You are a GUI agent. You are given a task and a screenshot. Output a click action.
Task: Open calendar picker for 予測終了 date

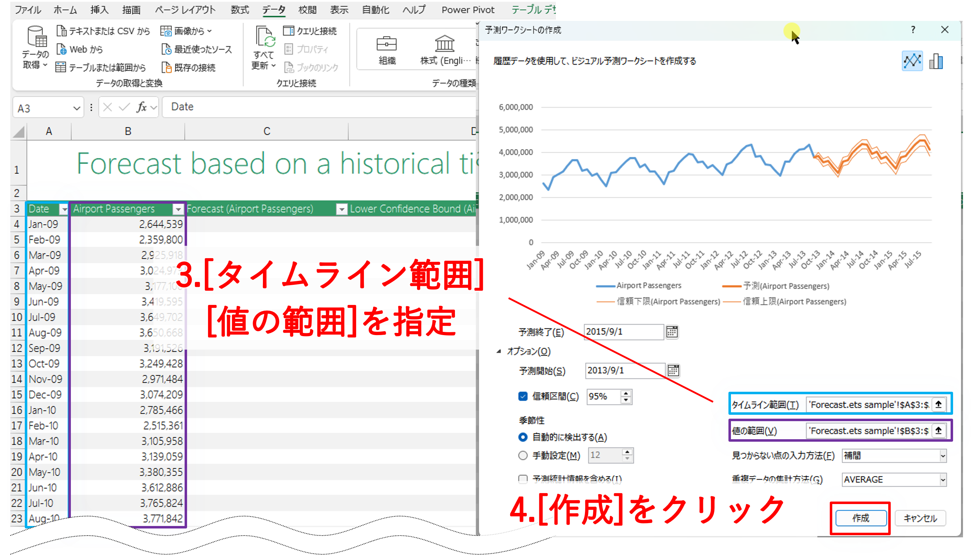click(672, 332)
